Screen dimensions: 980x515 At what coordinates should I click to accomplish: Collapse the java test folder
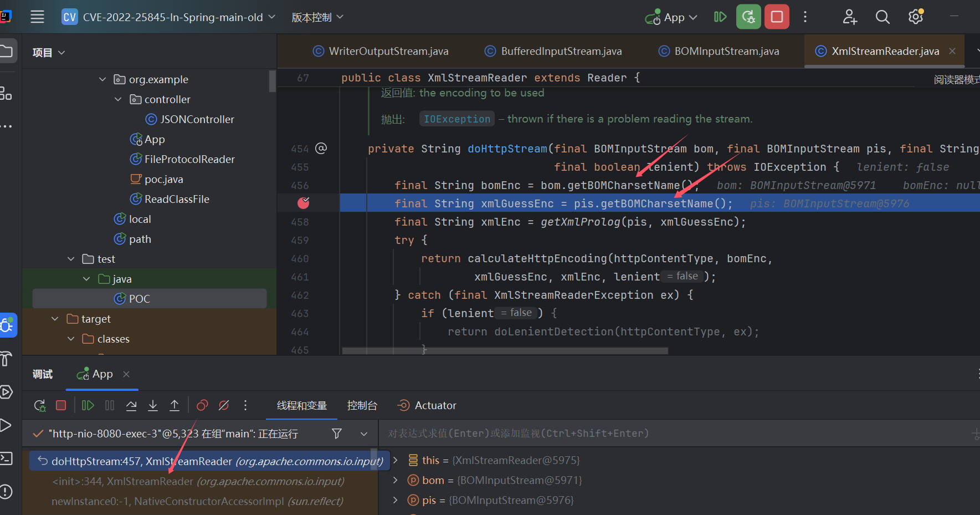click(x=86, y=279)
